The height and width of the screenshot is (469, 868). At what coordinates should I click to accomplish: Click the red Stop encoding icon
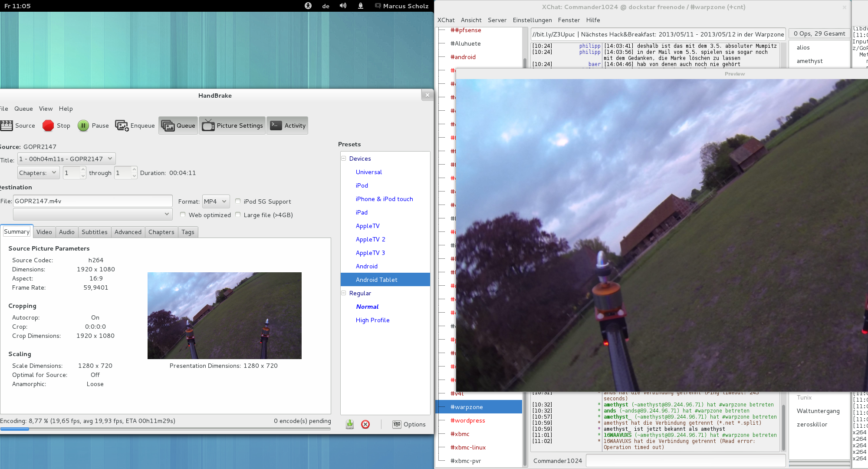point(48,126)
